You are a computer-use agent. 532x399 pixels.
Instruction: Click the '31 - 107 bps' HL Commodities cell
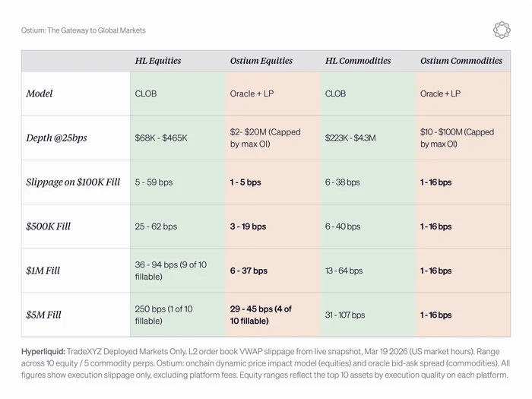pyautogui.click(x=345, y=315)
